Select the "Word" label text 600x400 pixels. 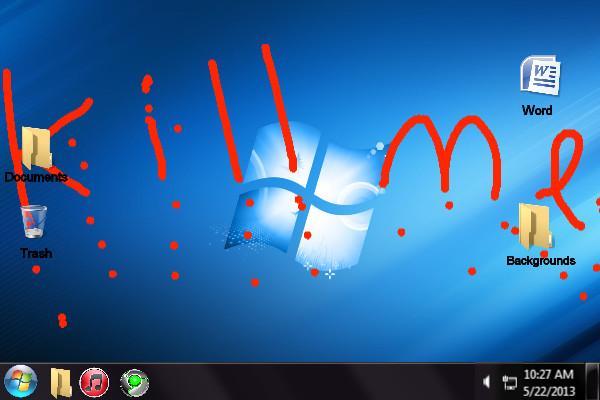click(537, 110)
